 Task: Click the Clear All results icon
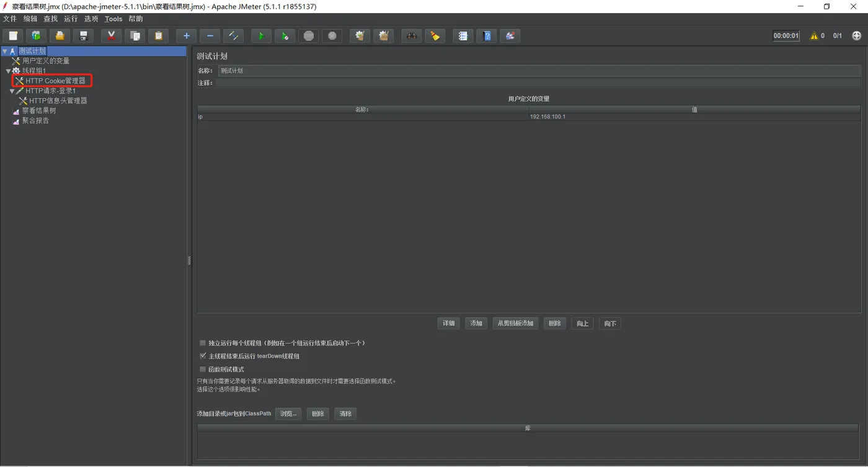pos(383,36)
